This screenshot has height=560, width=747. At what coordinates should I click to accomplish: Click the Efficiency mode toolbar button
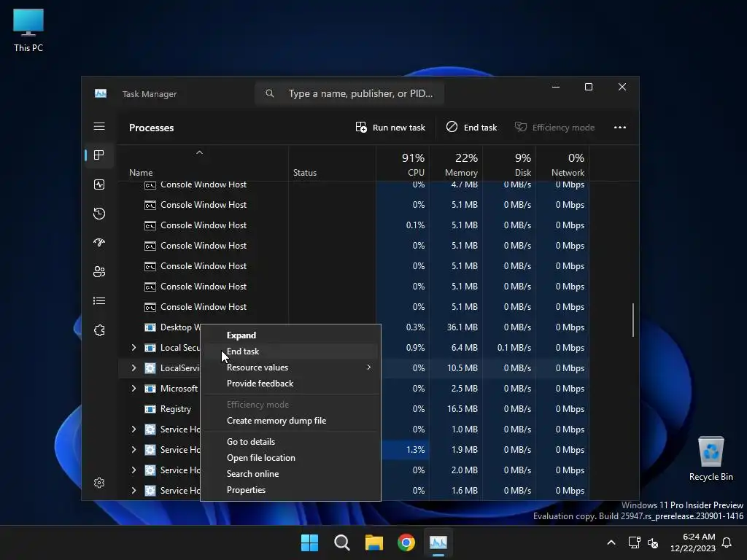[x=554, y=127]
